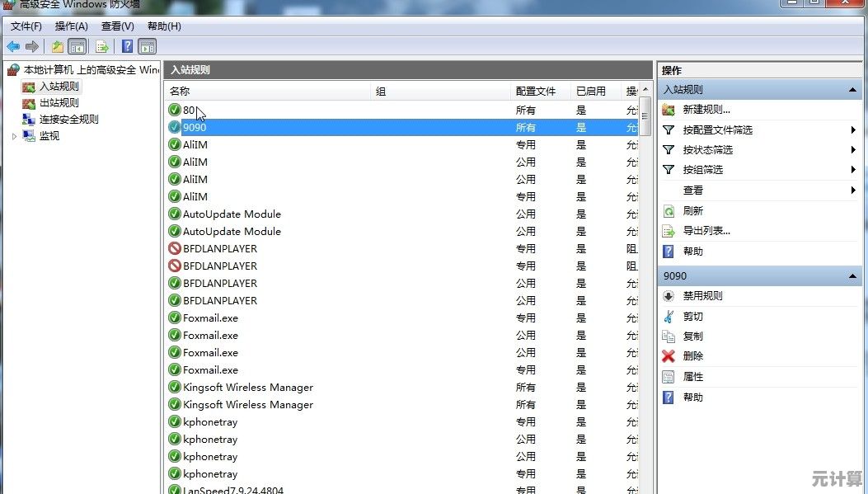This screenshot has width=868, height=494.
Task: Toggle the console tree show/hide toolbar button
Action: 77,46
